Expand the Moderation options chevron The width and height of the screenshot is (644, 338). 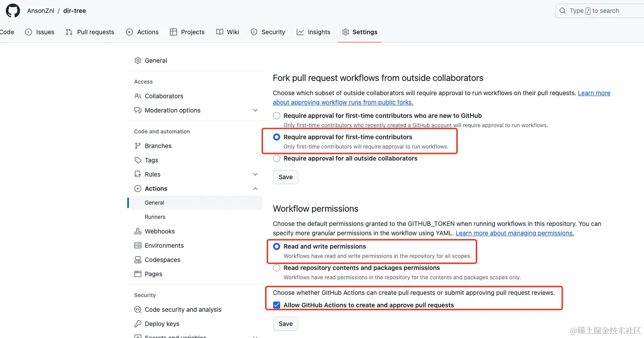pos(255,110)
